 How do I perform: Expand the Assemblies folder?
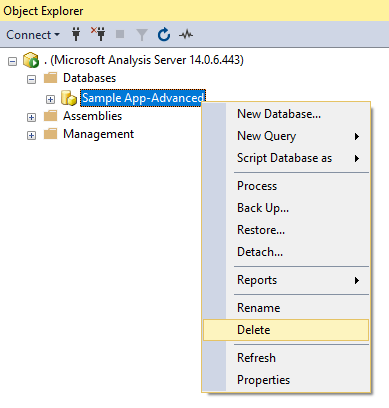[x=31, y=117]
